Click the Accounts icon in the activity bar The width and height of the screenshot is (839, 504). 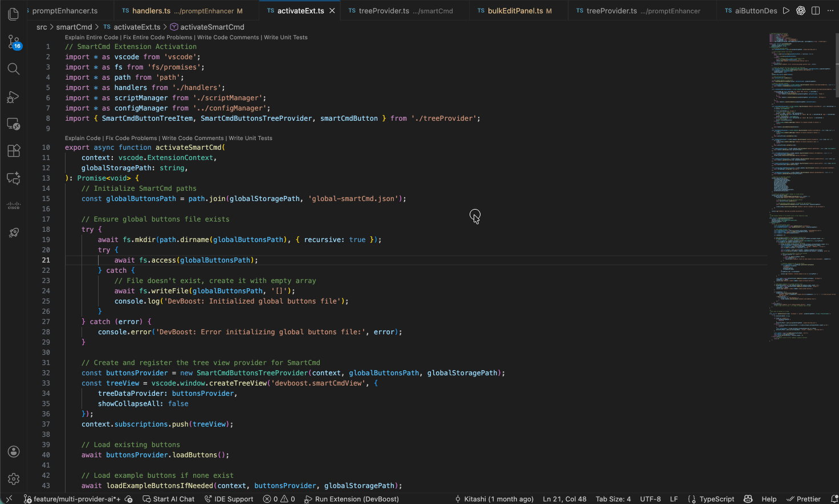(13, 451)
